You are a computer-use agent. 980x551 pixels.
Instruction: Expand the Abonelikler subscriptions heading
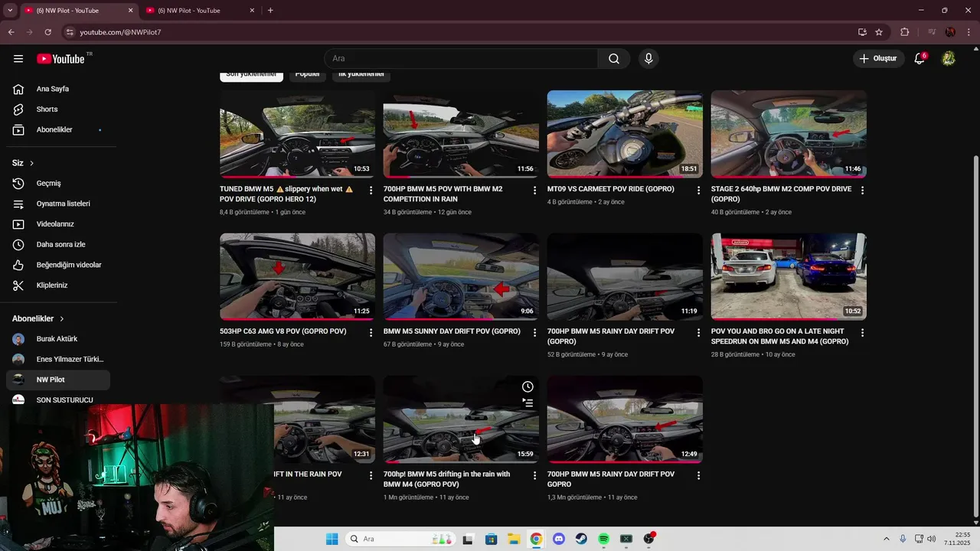[x=38, y=318]
